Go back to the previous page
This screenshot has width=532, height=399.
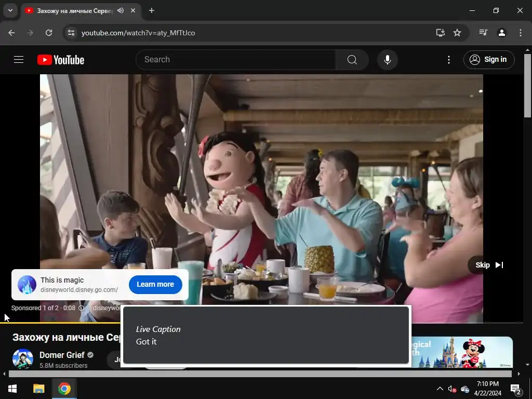click(11, 33)
